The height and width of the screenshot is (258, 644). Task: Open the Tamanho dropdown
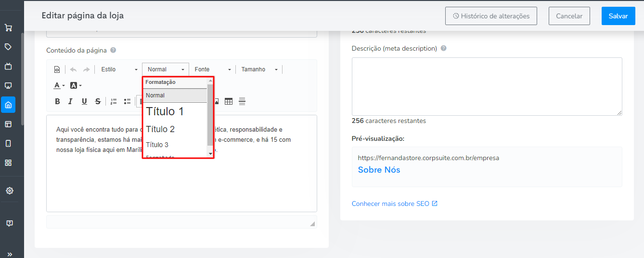pos(260,69)
